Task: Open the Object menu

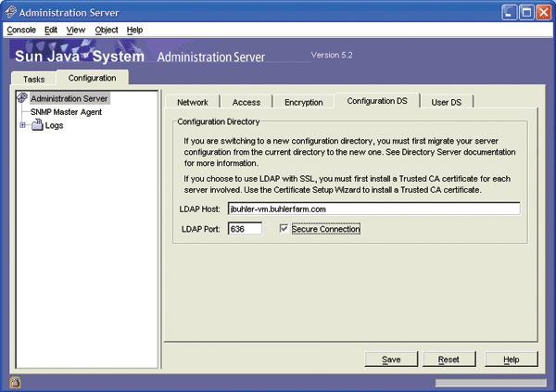Action: click(x=106, y=30)
